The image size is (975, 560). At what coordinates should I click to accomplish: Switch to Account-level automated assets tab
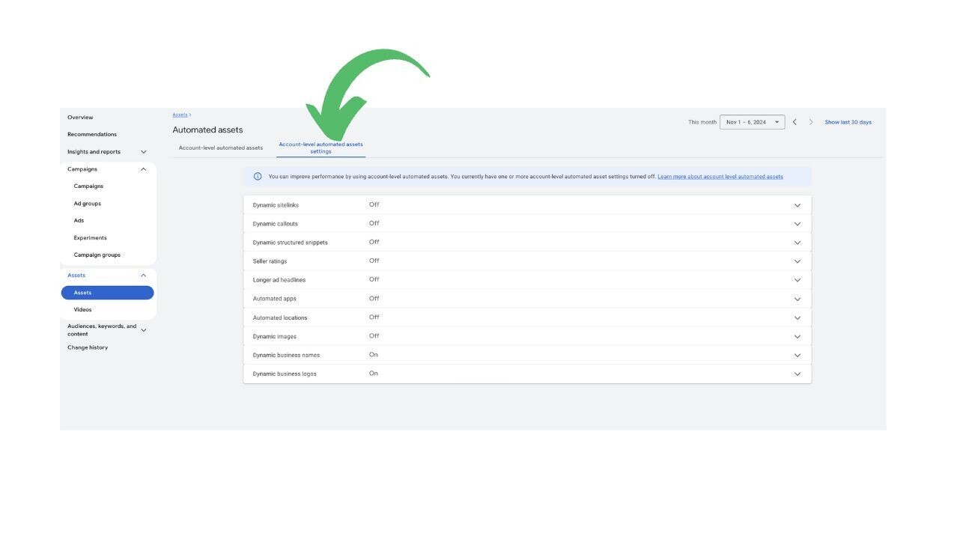pyautogui.click(x=221, y=147)
